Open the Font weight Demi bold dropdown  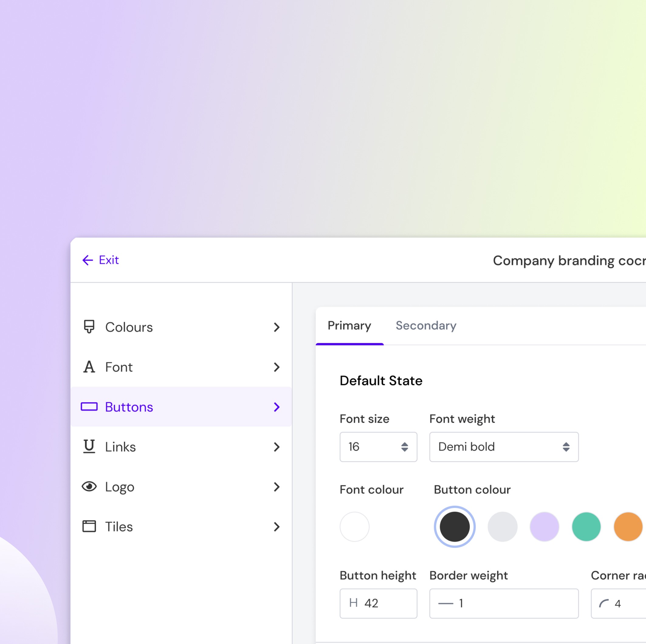(503, 447)
